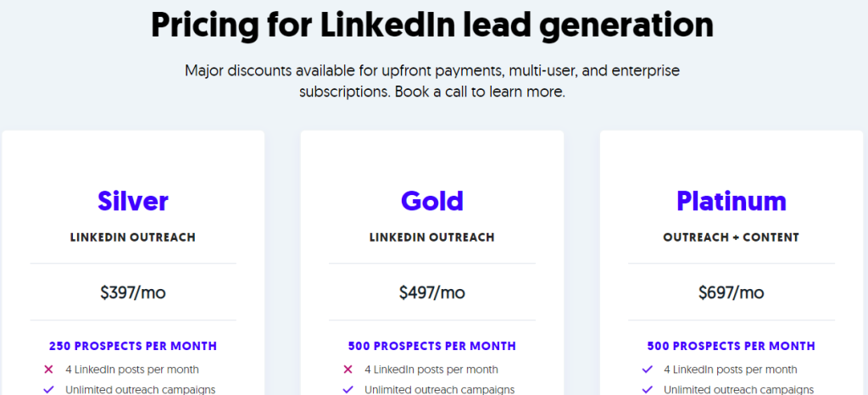Click the X icon beside Gold's LinkedIn posts

click(x=348, y=370)
